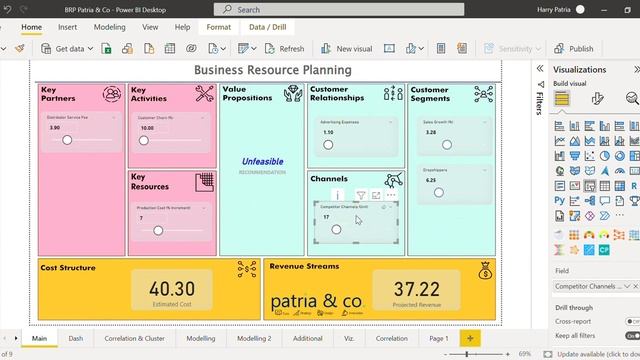
Task: Select the pie chart visual
Action: [604, 156]
